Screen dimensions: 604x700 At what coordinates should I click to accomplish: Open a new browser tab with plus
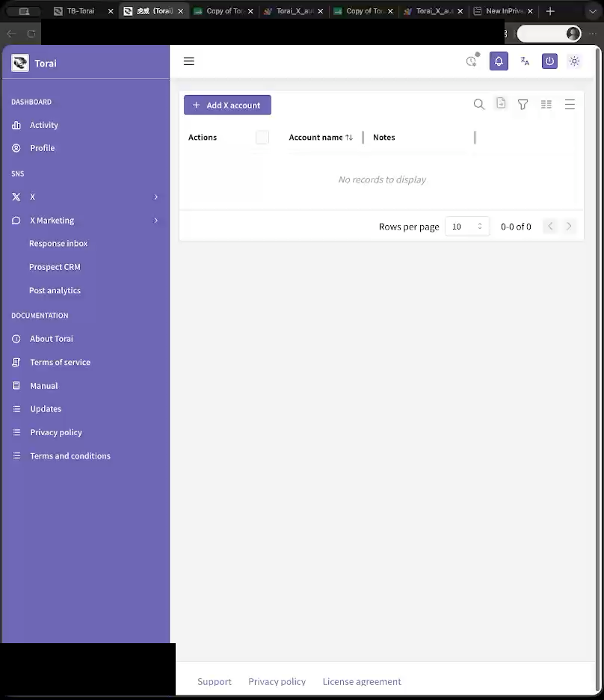(550, 11)
